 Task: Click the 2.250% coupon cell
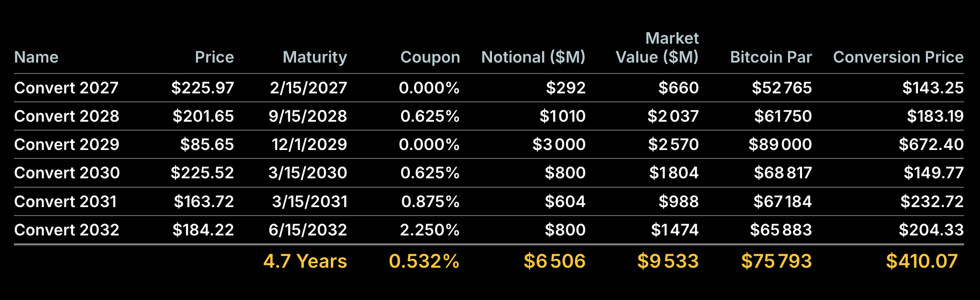[429, 230]
